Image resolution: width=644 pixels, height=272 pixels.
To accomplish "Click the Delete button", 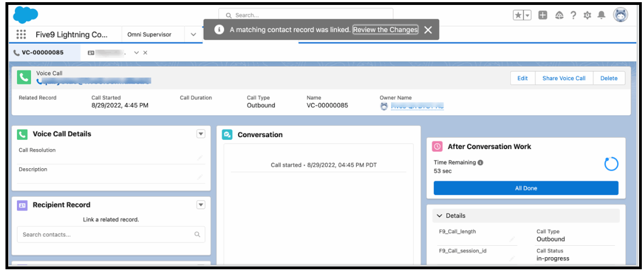I will pos(608,78).
